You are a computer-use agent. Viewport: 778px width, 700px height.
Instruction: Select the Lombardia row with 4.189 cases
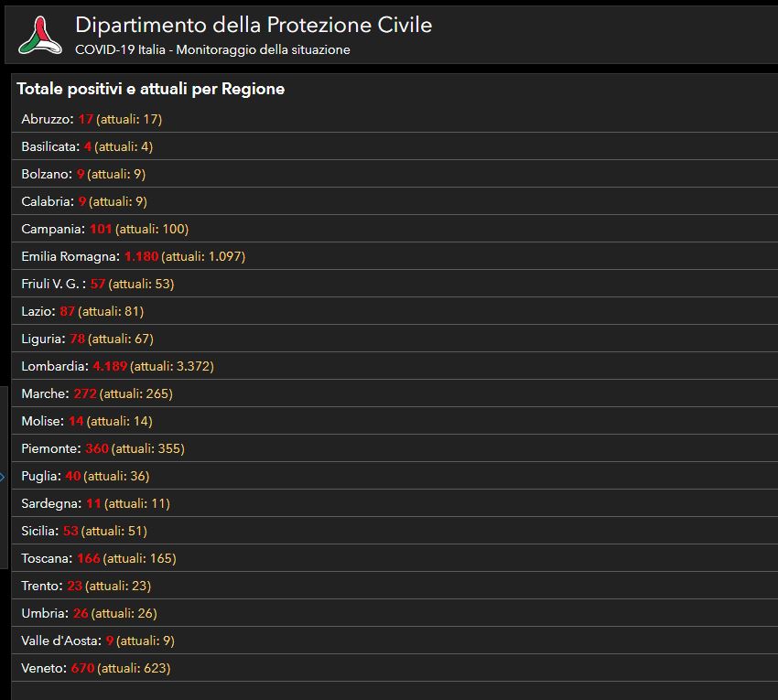[x=394, y=366]
